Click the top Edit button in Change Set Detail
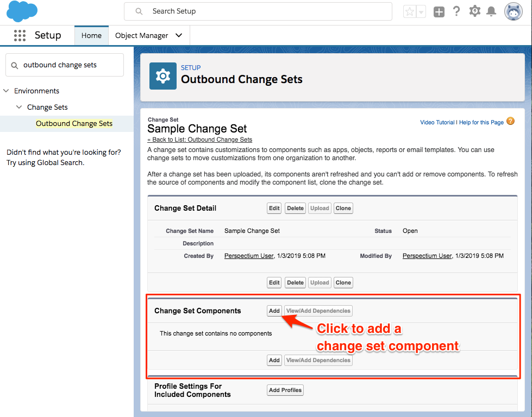Viewport: 532px width, 417px height. (274, 208)
